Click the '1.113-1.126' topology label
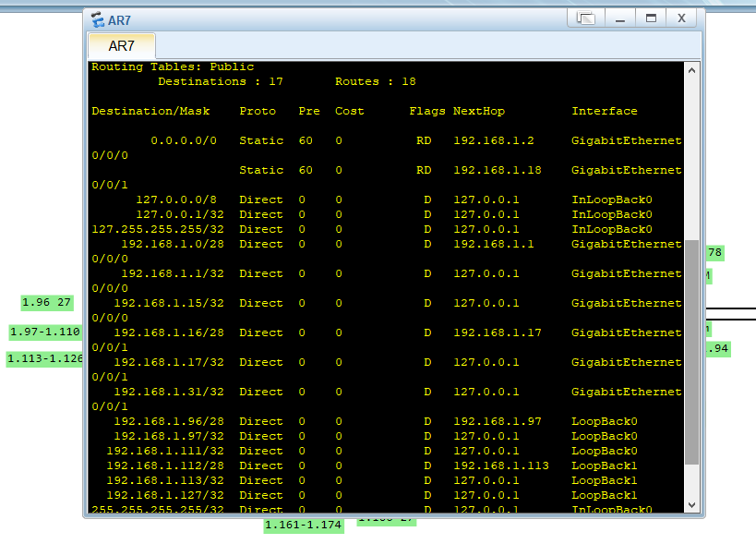 [x=45, y=358]
